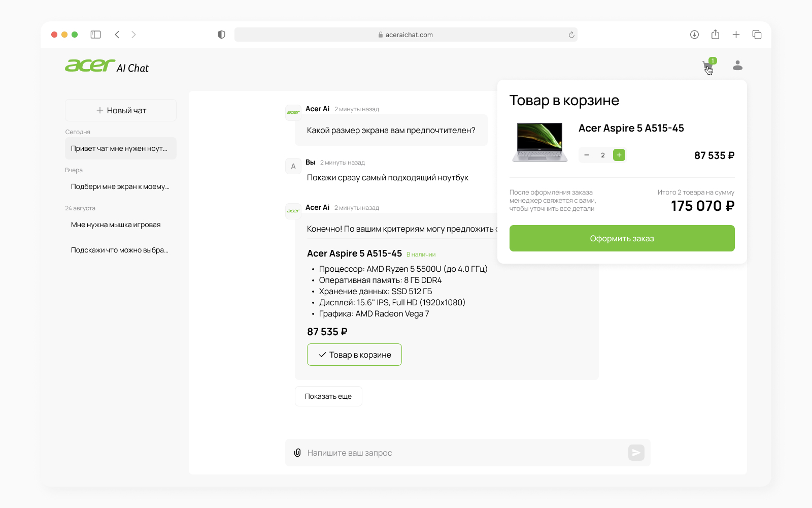Open the user profile icon
The image size is (812, 508).
pyautogui.click(x=737, y=66)
